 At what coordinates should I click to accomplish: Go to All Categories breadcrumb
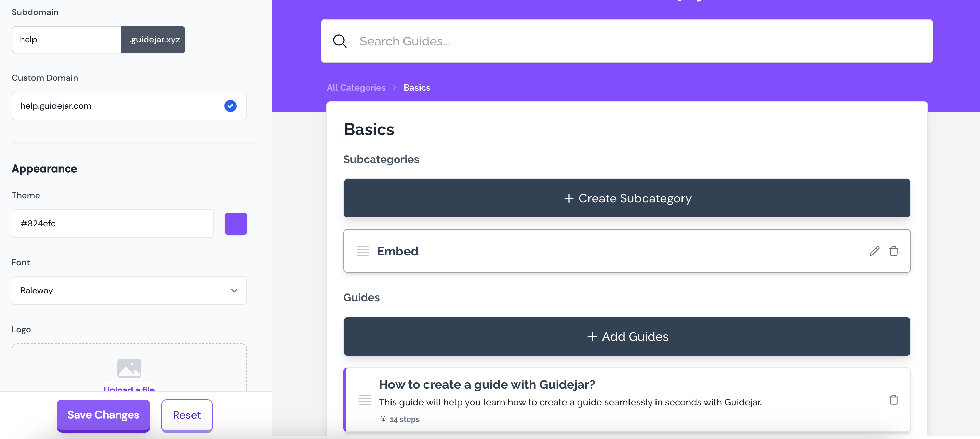tap(356, 88)
